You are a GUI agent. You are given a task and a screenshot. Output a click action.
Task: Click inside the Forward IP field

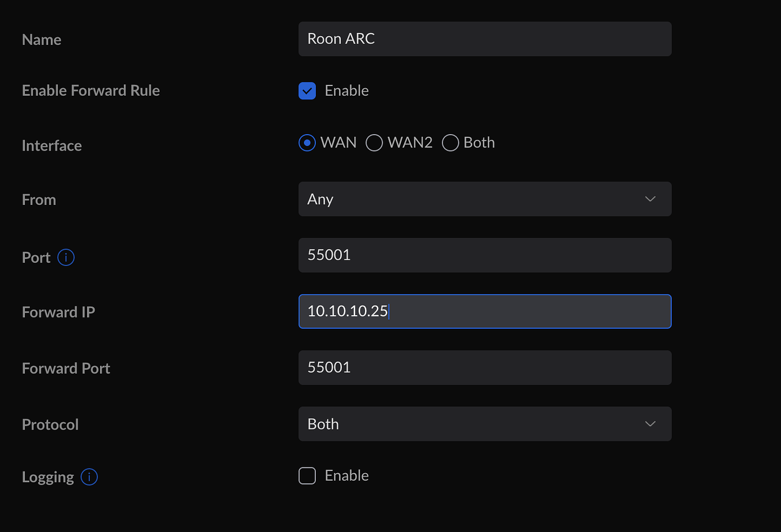(485, 311)
